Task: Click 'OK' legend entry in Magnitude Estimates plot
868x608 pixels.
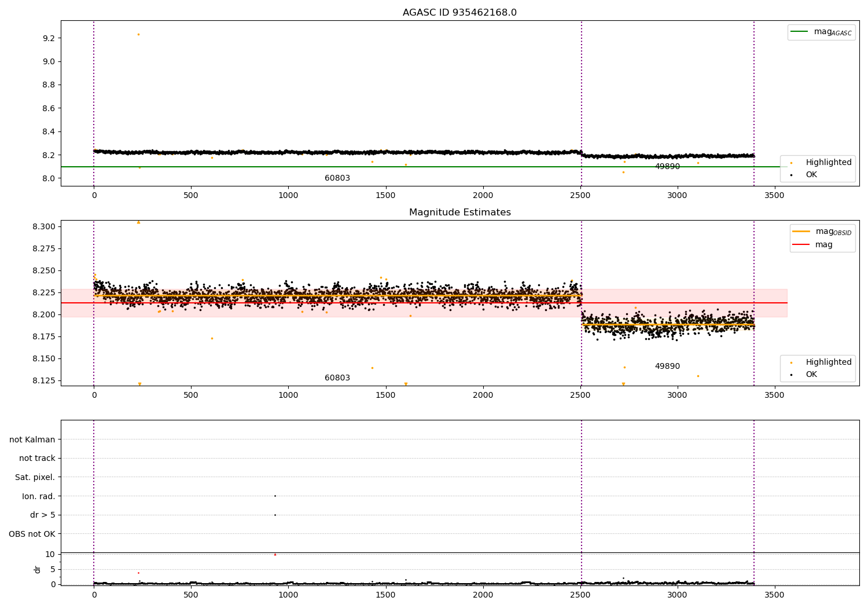Action: 804,374
